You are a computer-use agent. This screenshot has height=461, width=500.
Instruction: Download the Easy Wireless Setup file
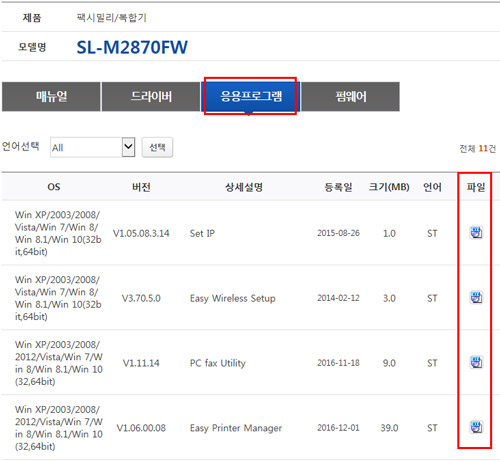point(476,297)
